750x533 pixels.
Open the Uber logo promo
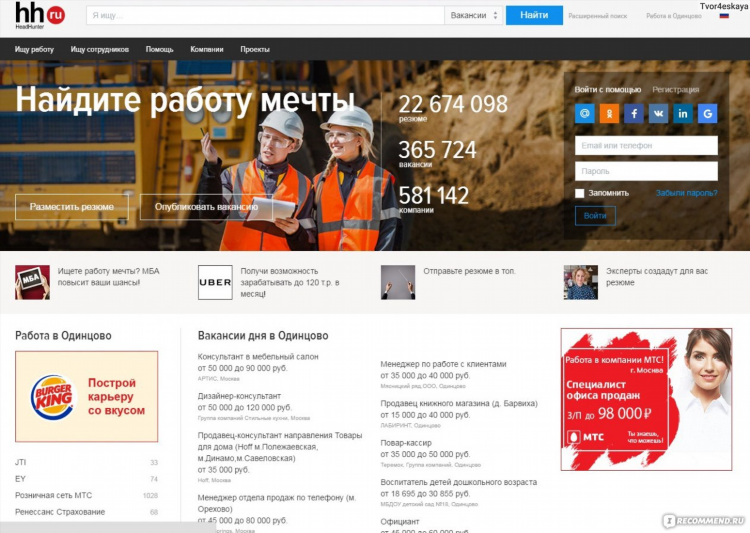(215, 282)
